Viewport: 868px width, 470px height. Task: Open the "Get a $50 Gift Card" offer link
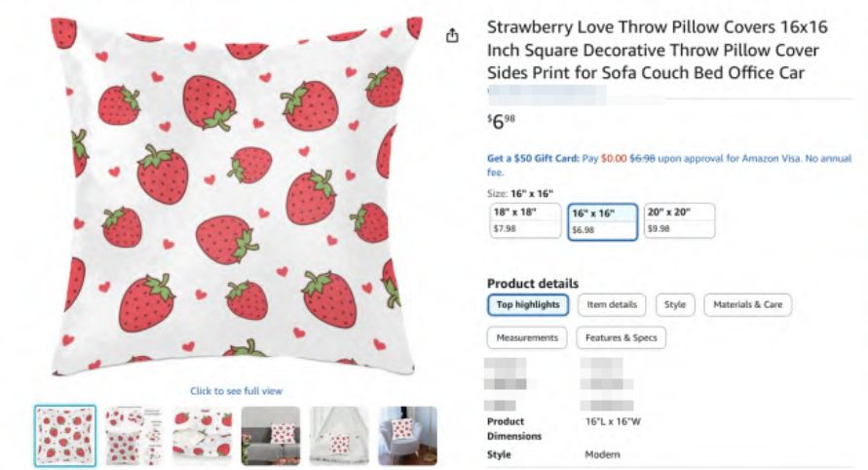click(x=533, y=158)
